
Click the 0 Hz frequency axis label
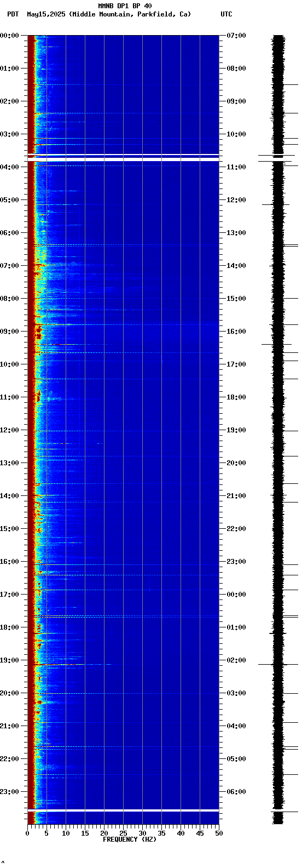tap(27, 833)
